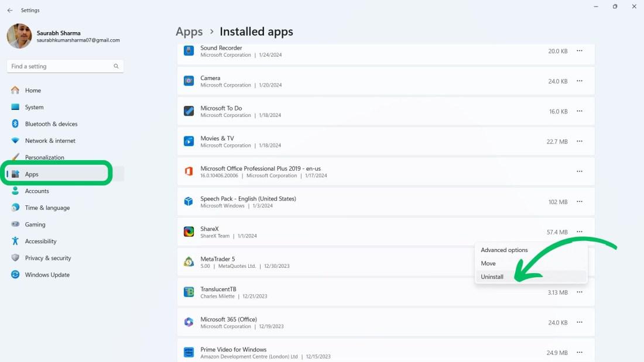The image size is (644, 362).
Task: Click the Movies & TV size 22.7 MB
Action: [557, 142]
